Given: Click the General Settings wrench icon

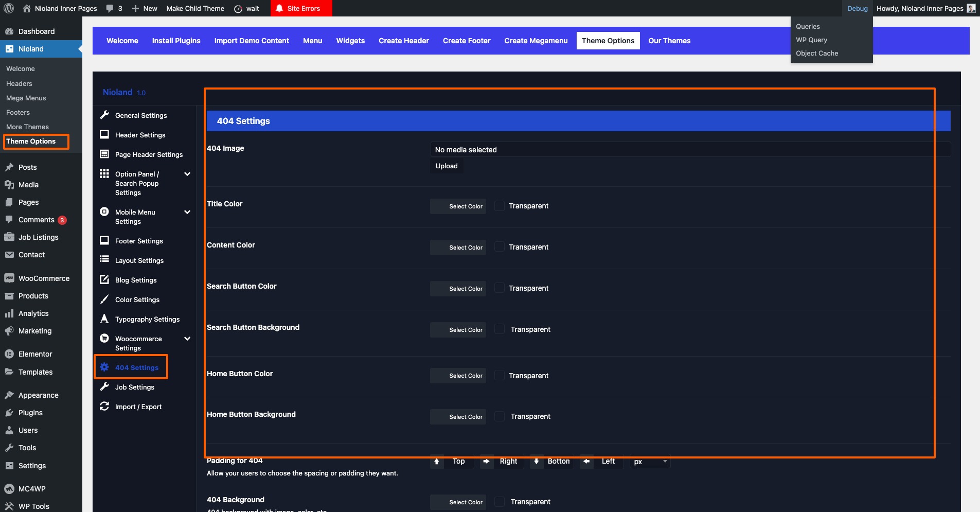Looking at the screenshot, I should click(104, 115).
